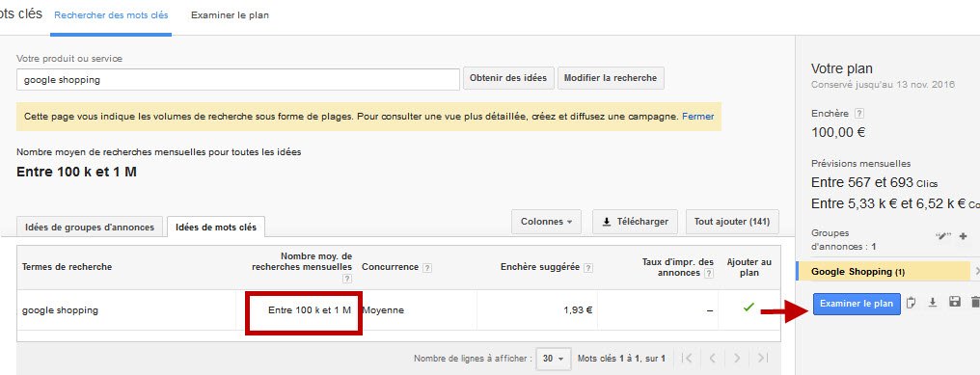
Task: Click help icon beside Concurrence column header
Action: click(427, 267)
